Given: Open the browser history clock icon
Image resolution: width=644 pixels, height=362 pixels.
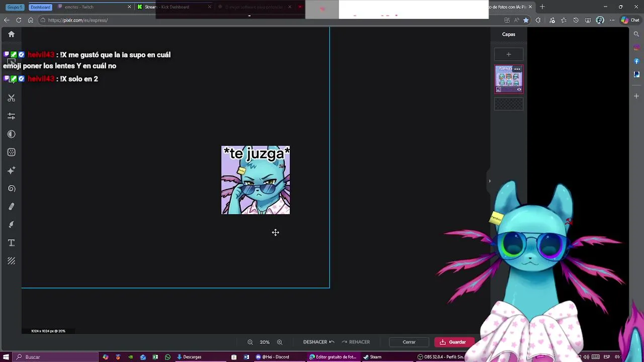Looking at the screenshot, I should (576, 20).
